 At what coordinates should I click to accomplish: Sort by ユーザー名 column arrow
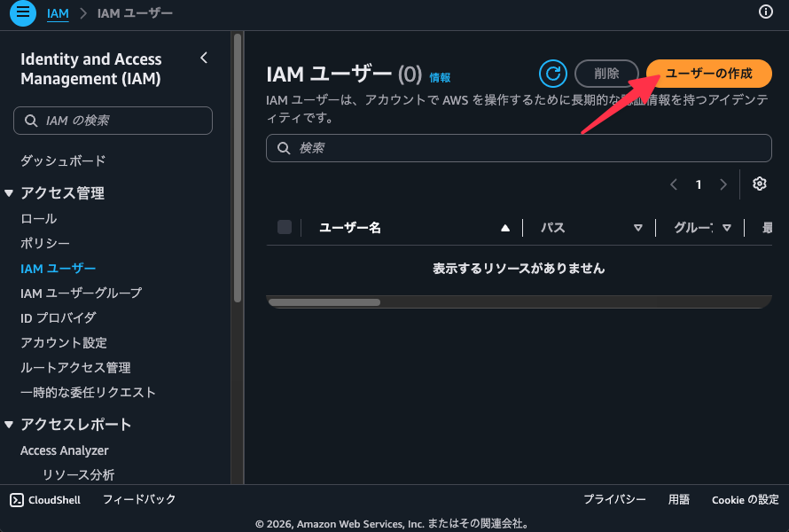click(x=505, y=228)
